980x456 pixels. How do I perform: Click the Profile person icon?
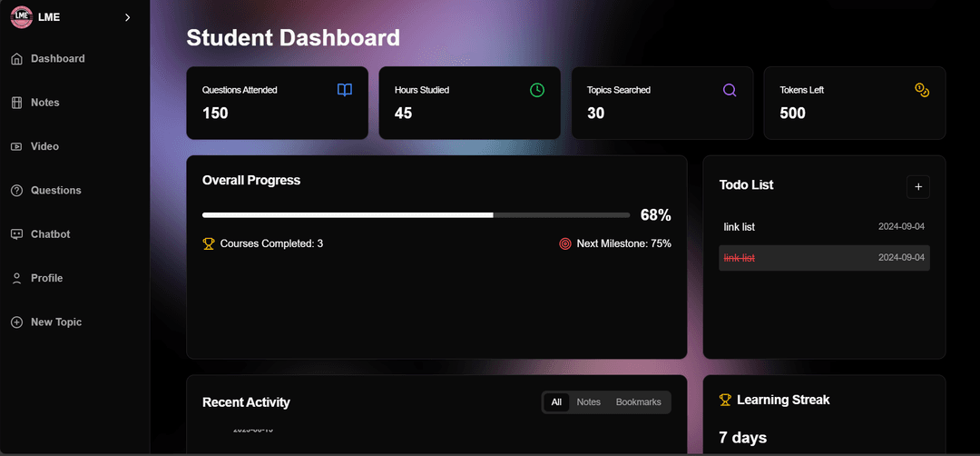16,278
